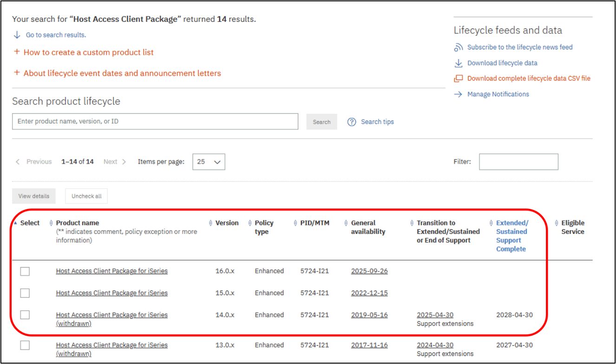Open the 2025-09-26 general availability date link

[x=369, y=271]
